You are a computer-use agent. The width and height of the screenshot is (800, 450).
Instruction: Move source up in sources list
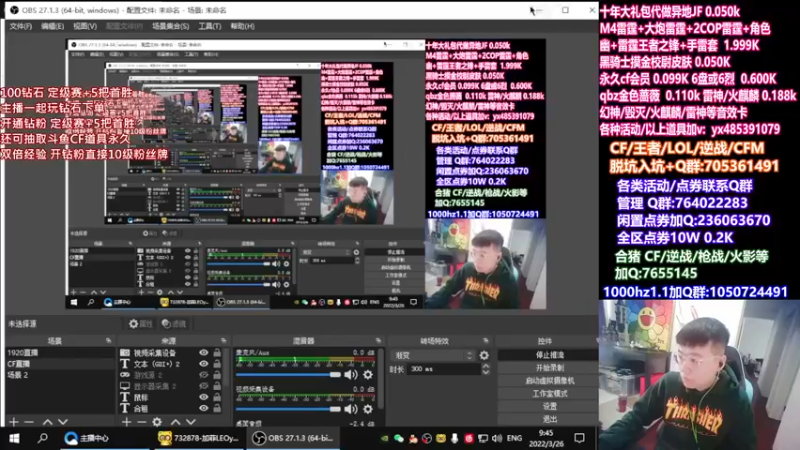176,421
